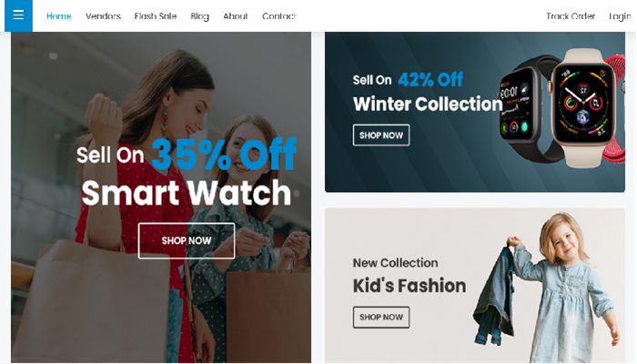The image size is (637, 364).
Task: Click Shop Now on Winter Collection banner
Action: click(x=381, y=135)
